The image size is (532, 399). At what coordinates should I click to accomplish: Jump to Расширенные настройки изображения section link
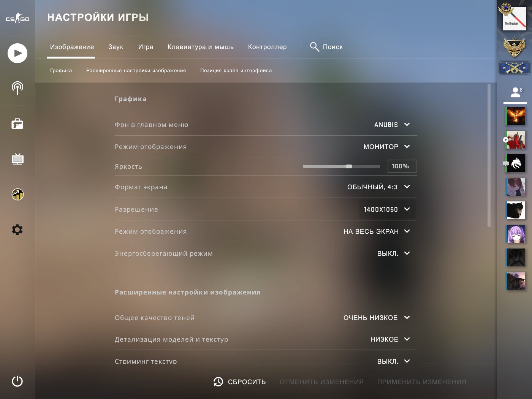click(136, 71)
